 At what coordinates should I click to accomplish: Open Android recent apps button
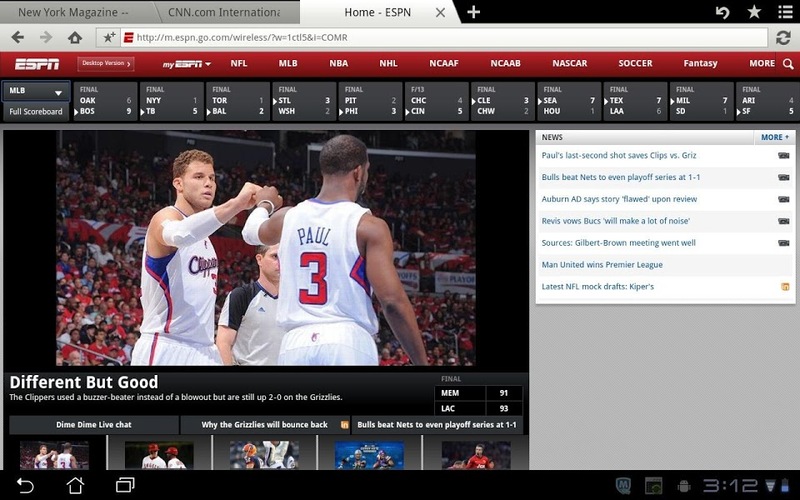click(125, 485)
